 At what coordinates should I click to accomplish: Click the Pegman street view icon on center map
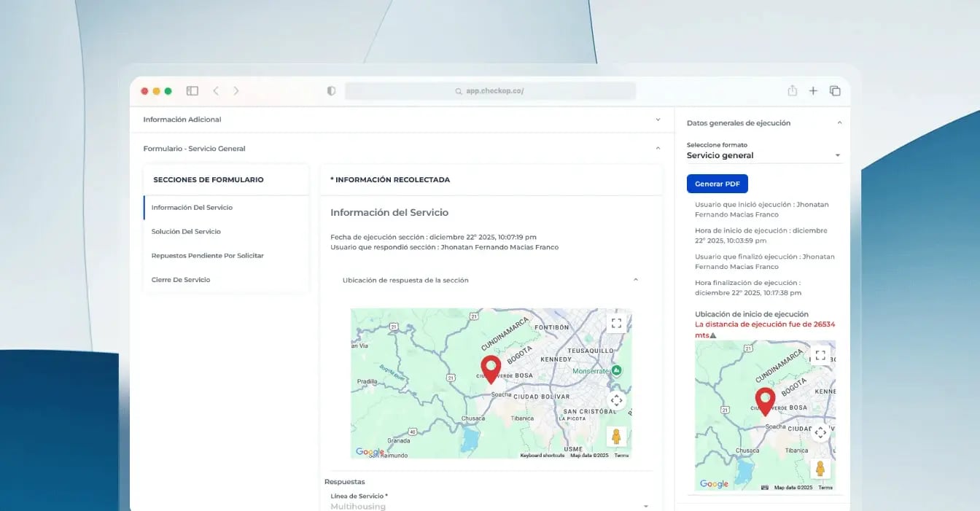(616, 437)
